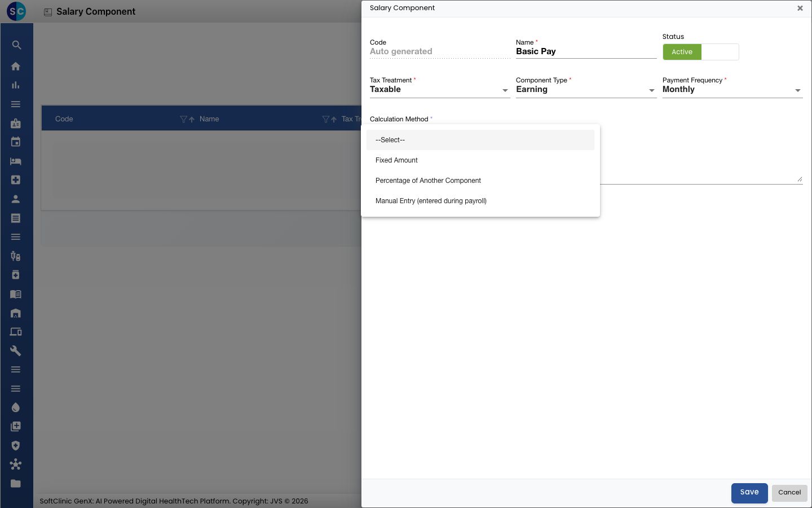
Task: Cancel the salary component dialog
Action: coord(789,493)
